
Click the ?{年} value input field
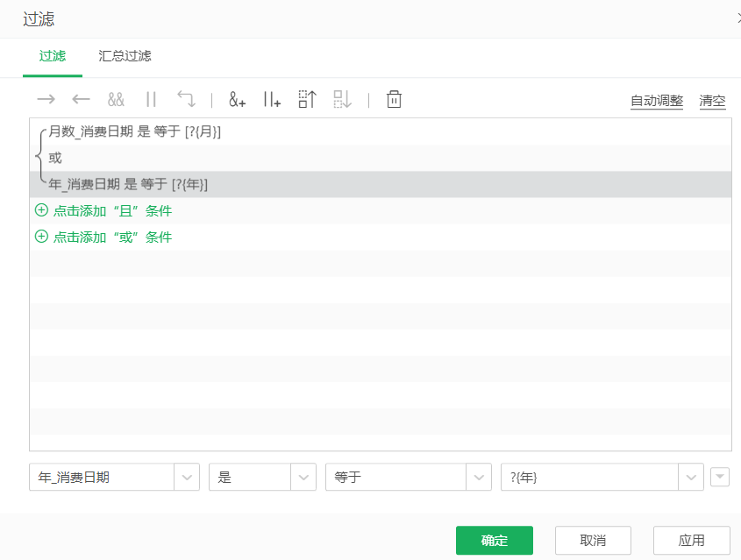[x=602, y=478]
